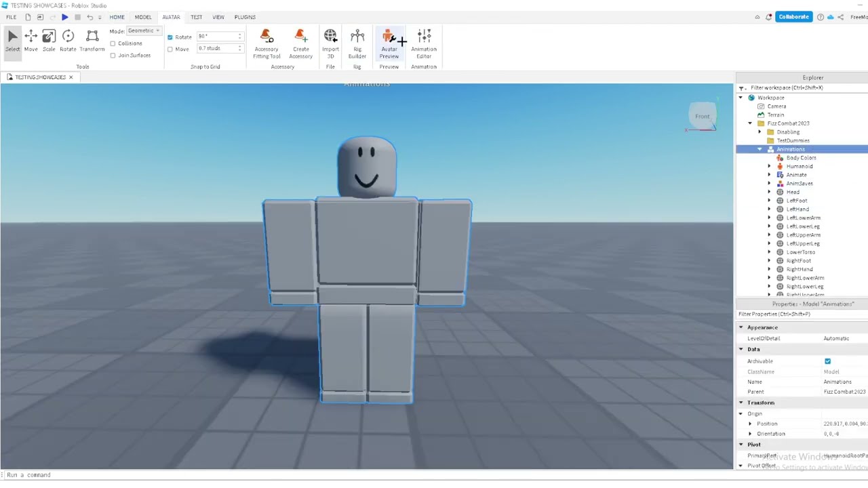This screenshot has width=868, height=488.
Task: Click the notification bell icon
Action: (x=769, y=17)
